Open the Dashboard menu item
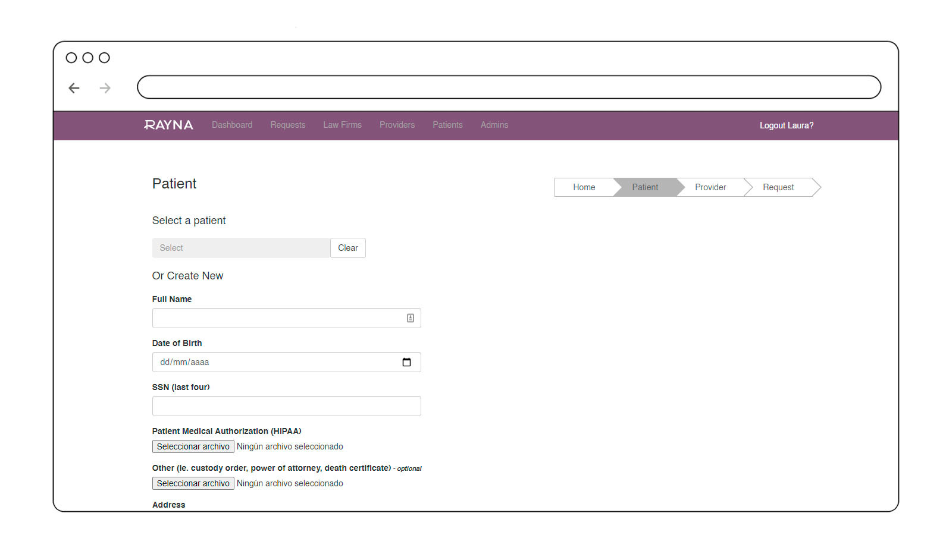This screenshot has width=946, height=560. [x=232, y=125]
